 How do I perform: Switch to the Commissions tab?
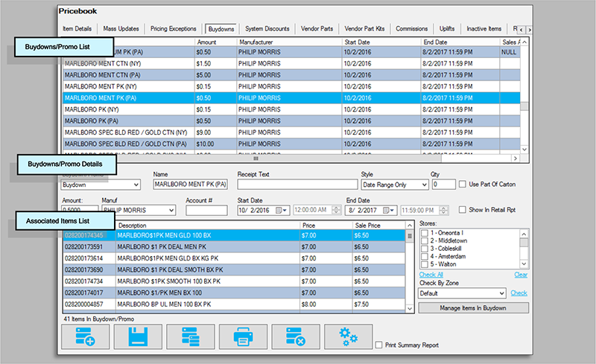click(412, 29)
